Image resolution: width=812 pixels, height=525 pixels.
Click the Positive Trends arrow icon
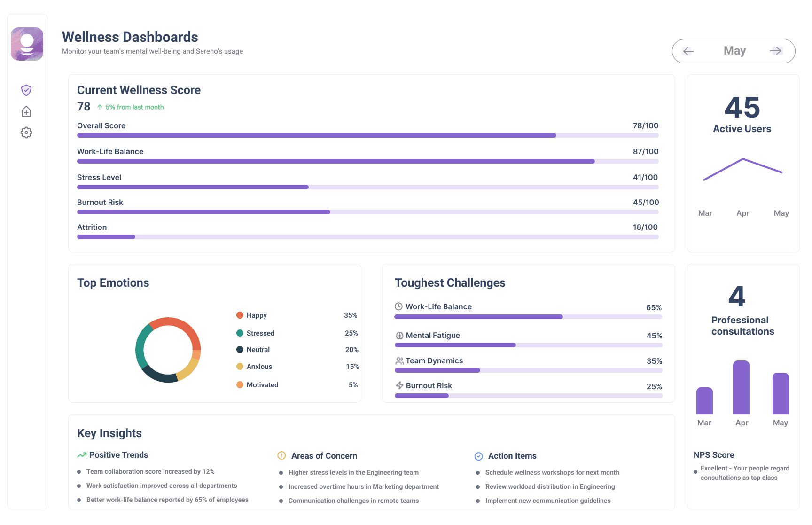click(82, 455)
